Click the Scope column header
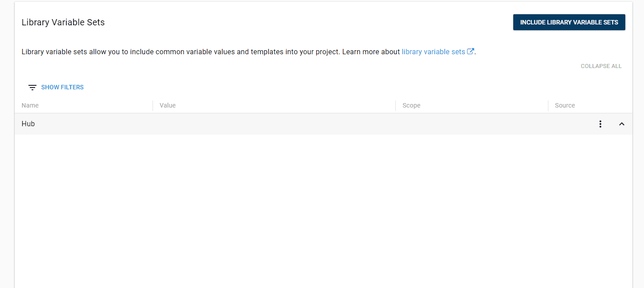 (x=411, y=105)
